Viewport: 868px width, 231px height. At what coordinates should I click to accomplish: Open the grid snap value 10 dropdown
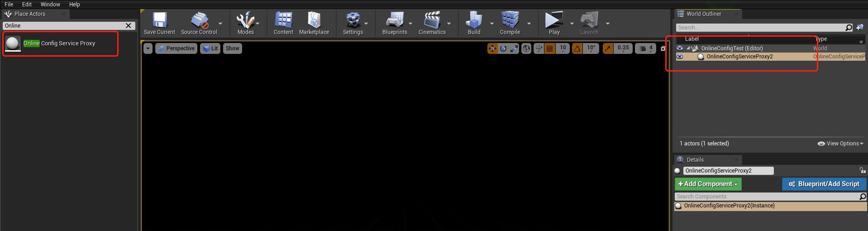click(x=563, y=48)
